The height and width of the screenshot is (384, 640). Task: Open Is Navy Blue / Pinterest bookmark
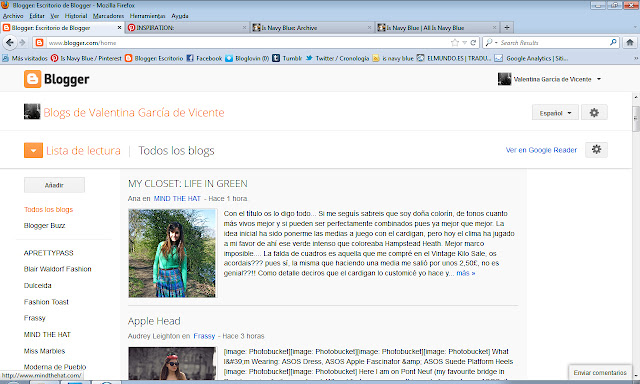click(x=86, y=58)
